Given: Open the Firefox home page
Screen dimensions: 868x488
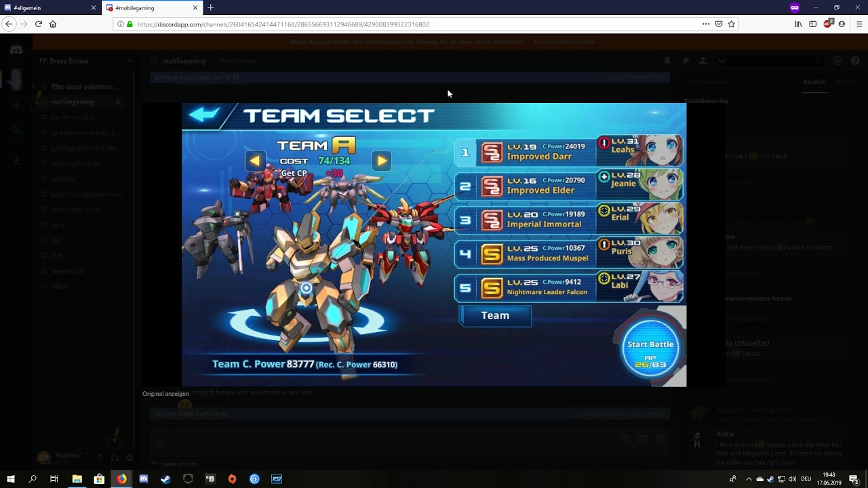Looking at the screenshot, I should 53,24.
